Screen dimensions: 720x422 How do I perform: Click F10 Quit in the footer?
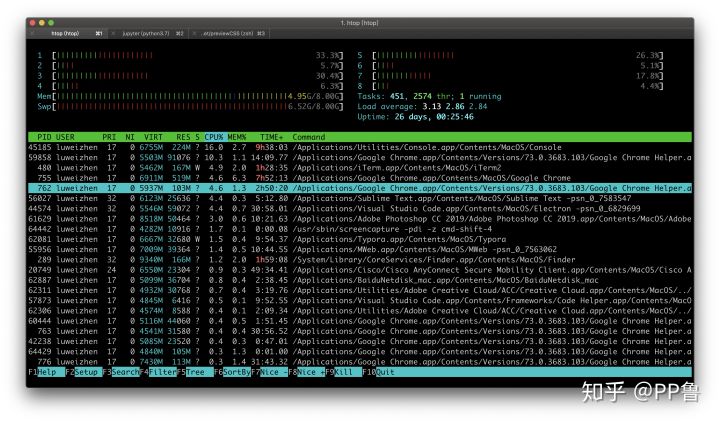384,371
